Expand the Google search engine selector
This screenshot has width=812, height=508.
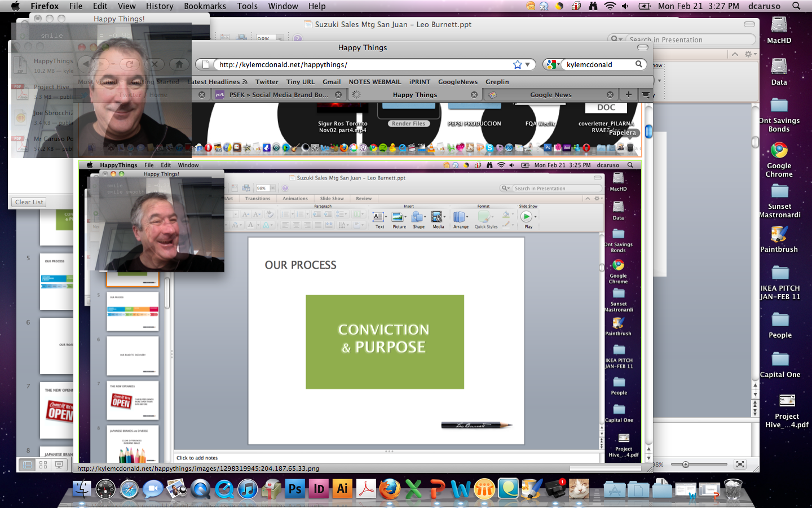tap(552, 64)
